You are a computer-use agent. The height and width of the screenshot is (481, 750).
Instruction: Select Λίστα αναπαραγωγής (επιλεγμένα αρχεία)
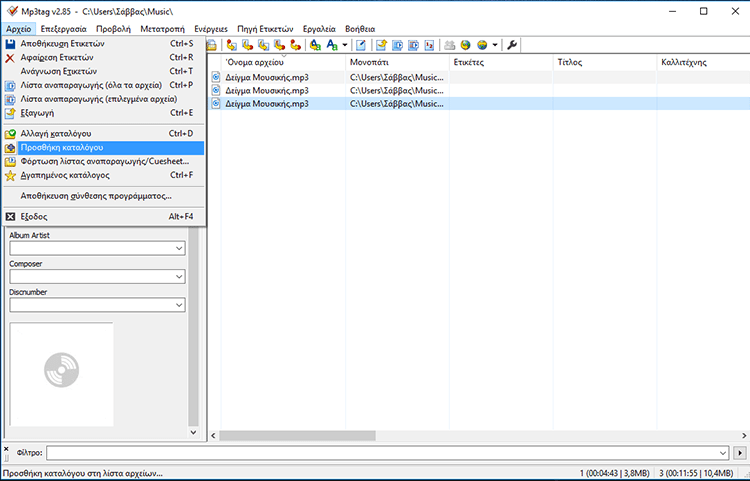(x=104, y=99)
